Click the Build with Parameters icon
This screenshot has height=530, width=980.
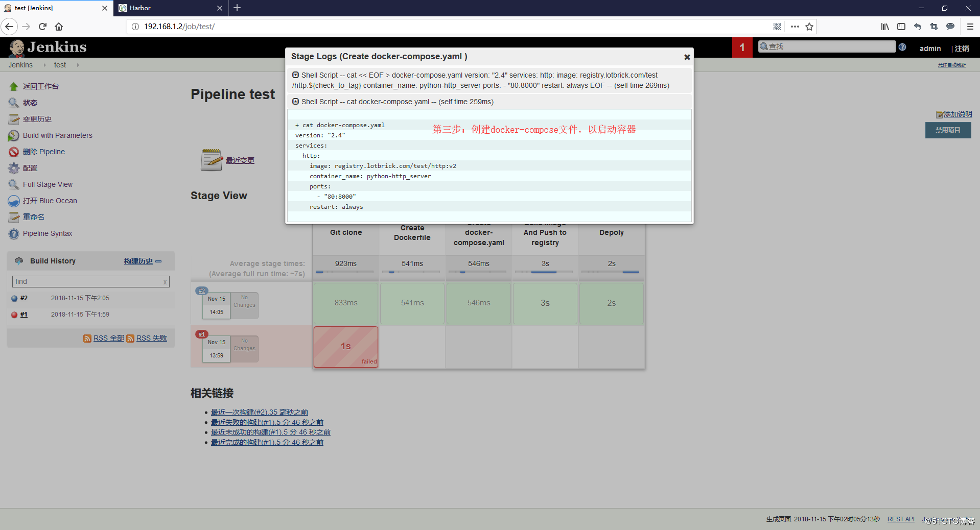point(14,135)
